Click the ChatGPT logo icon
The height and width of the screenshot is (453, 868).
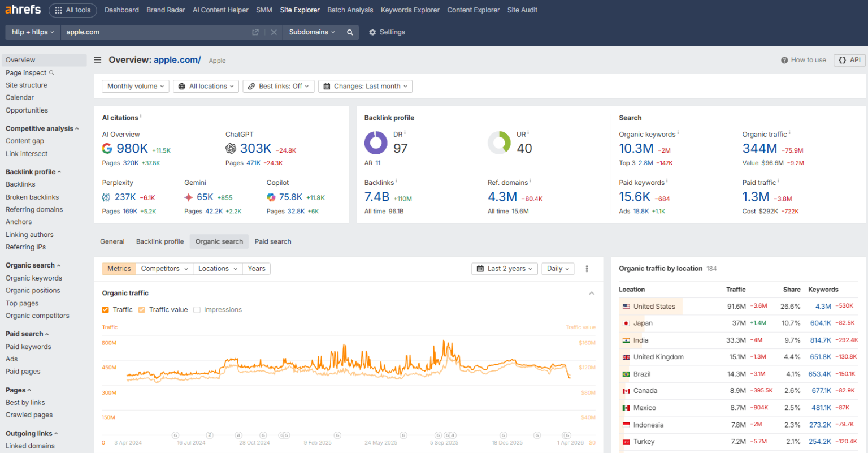click(x=231, y=148)
